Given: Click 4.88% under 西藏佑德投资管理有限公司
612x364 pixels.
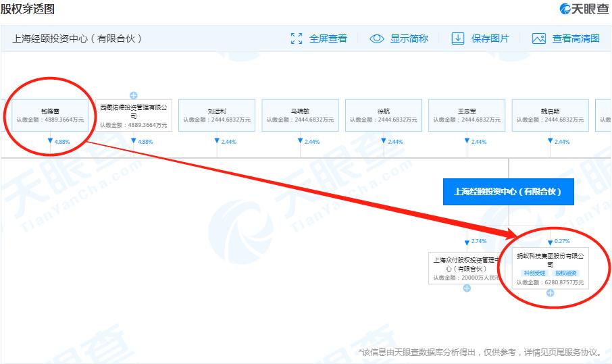Looking at the screenshot, I should coord(146,142).
